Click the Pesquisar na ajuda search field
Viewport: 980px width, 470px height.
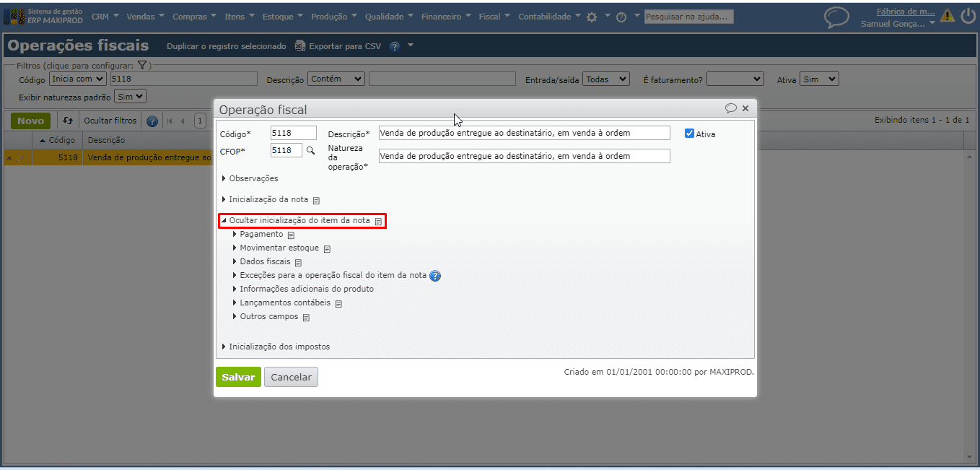tap(689, 17)
